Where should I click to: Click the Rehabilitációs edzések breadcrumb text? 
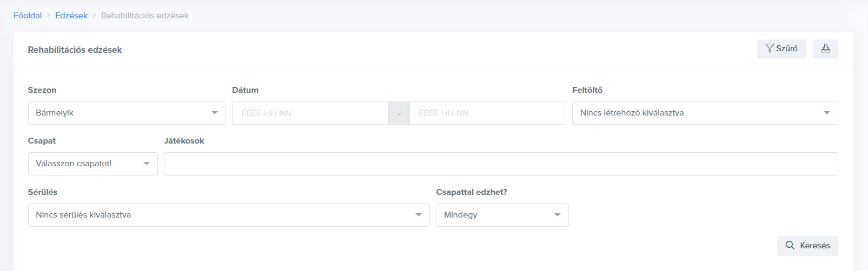point(145,16)
